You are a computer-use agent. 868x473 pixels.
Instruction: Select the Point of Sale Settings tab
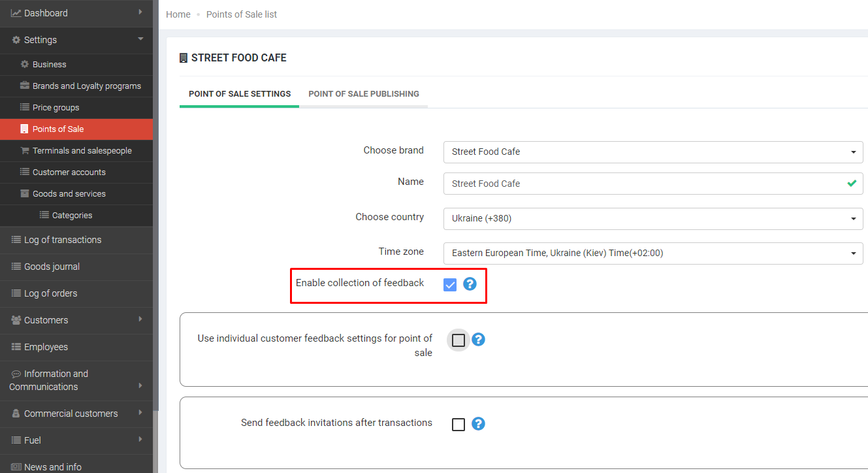pos(240,94)
